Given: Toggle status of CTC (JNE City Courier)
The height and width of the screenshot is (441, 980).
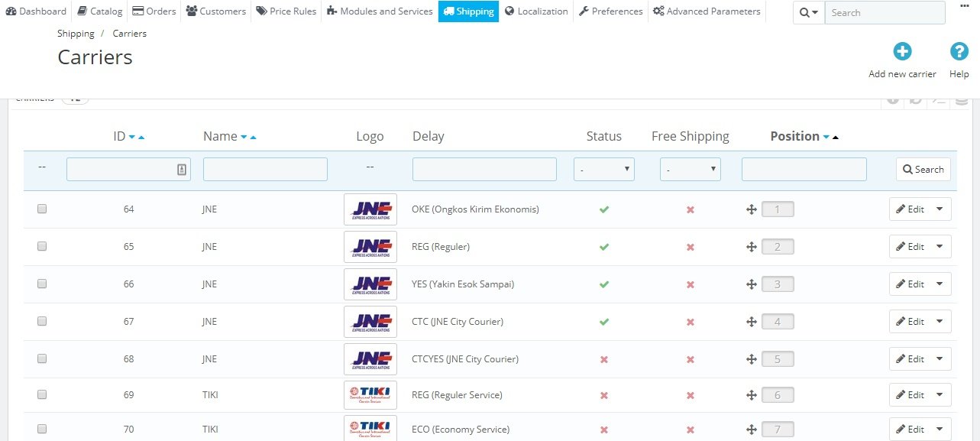Looking at the screenshot, I should pos(604,322).
